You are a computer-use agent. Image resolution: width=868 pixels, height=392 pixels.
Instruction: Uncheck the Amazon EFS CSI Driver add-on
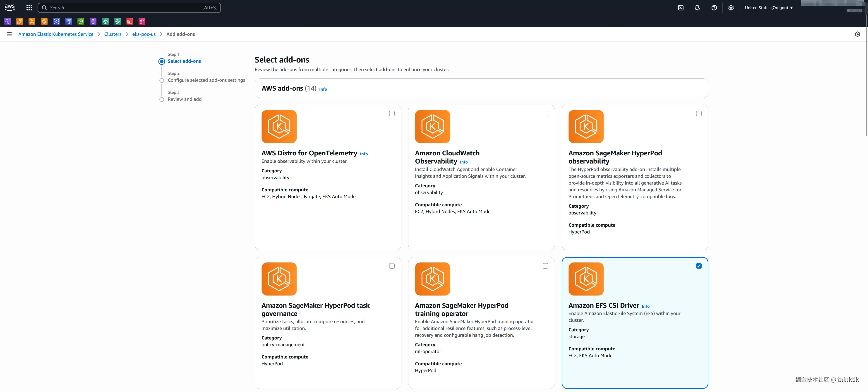(x=698, y=266)
